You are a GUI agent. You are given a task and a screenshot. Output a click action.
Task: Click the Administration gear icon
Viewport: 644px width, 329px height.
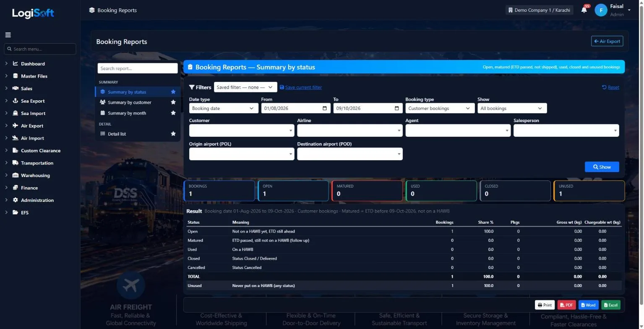(x=16, y=200)
